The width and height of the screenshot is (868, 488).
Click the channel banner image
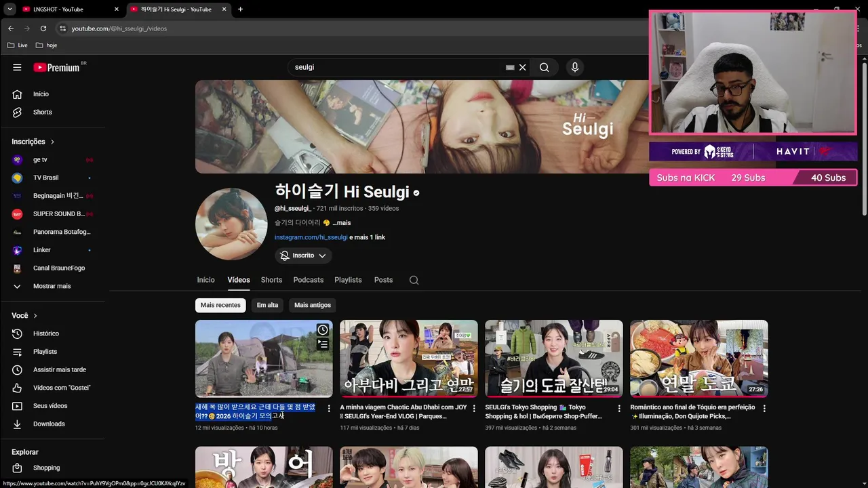click(x=422, y=127)
